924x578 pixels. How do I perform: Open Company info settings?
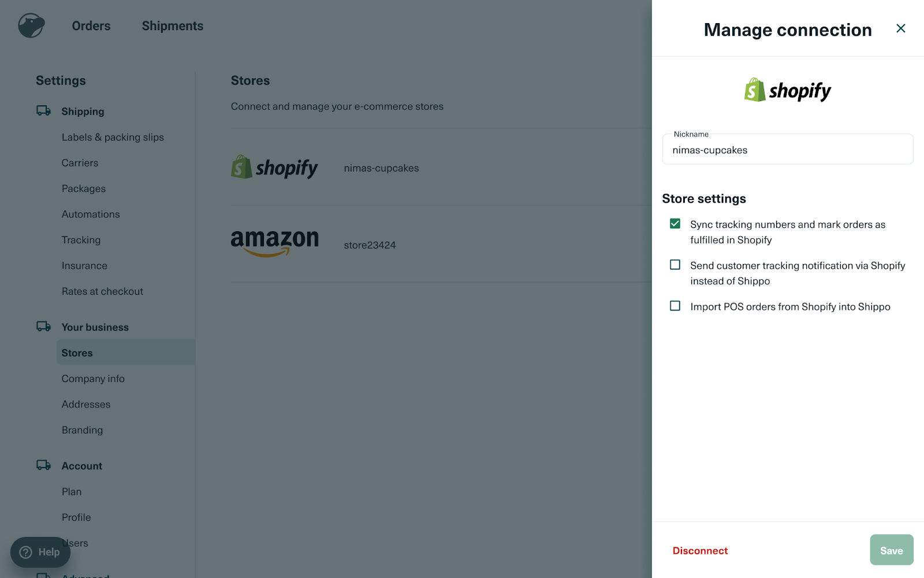point(93,379)
